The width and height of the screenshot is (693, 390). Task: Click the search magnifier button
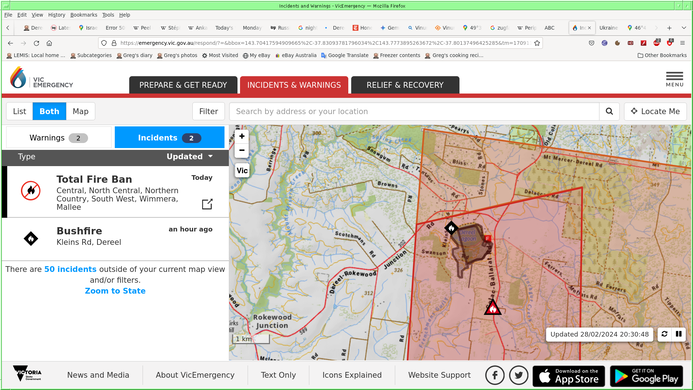point(609,111)
